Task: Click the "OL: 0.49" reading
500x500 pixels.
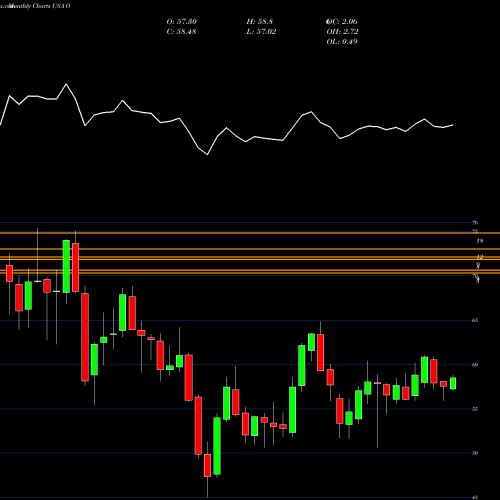Action: [x=342, y=42]
